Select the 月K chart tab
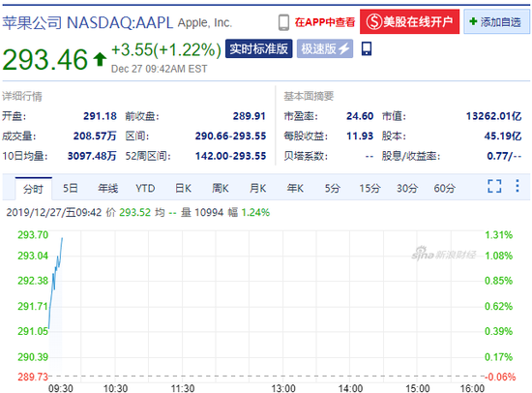This screenshot has height=393, width=532. pyautogui.click(x=257, y=188)
